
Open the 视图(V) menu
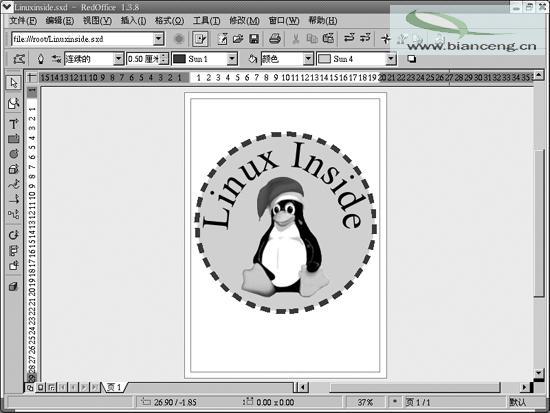click(x=97, y=21)
